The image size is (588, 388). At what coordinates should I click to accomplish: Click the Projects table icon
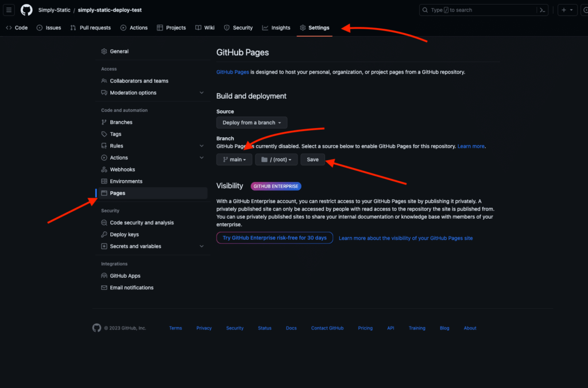[x=160, y=28]
